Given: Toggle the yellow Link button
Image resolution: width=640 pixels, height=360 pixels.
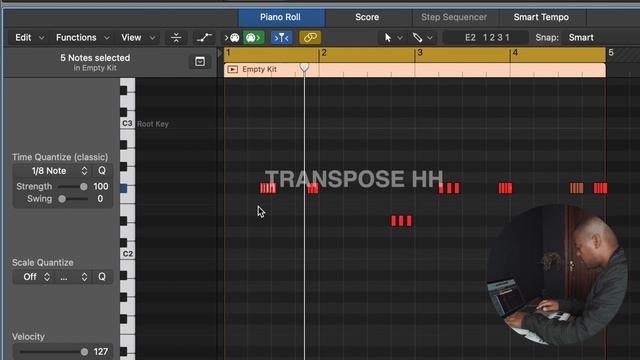Looking at the screenshot, I should pos(310,38).
